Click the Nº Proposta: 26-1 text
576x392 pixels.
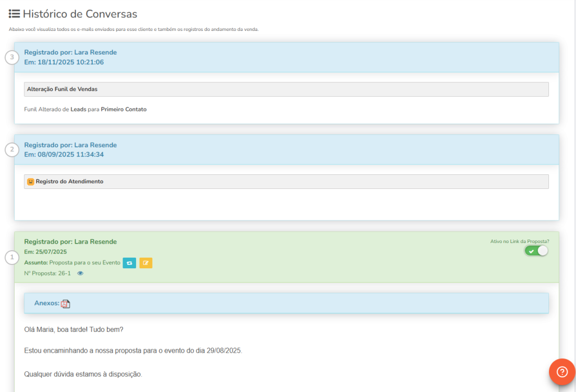[x=47, y=273]
